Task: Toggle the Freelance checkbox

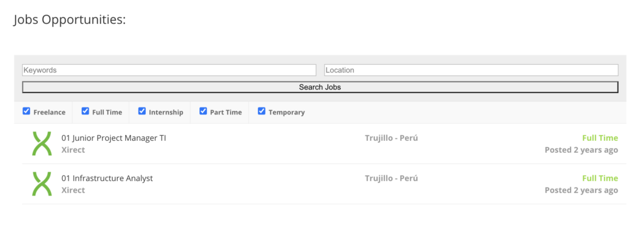Action: 26,111
